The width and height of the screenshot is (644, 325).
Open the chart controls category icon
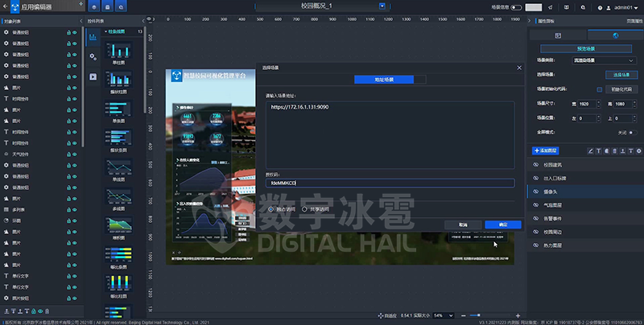pyautogui.click(x=93, y=37)
